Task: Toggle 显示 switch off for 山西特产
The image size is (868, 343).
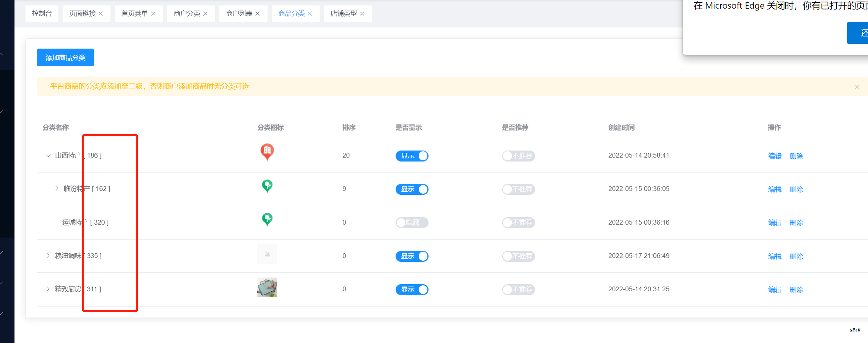Action: (412, 156)
